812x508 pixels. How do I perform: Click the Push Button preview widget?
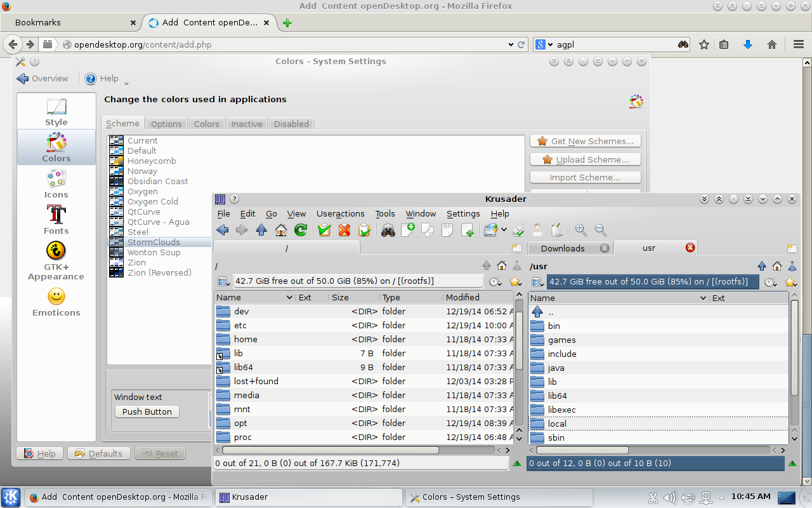[x=147, y=411]
